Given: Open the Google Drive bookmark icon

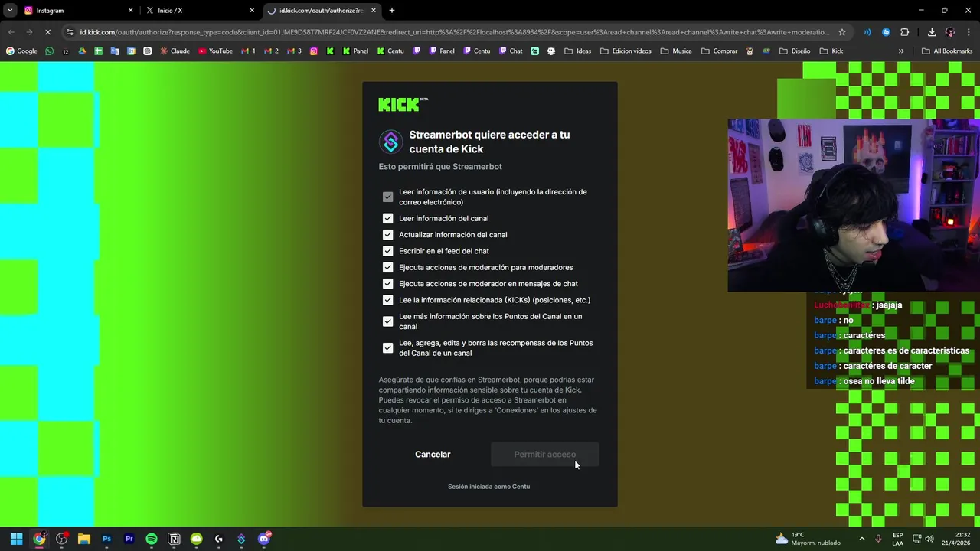Looking at the screenshot, I should coord(82,51).
